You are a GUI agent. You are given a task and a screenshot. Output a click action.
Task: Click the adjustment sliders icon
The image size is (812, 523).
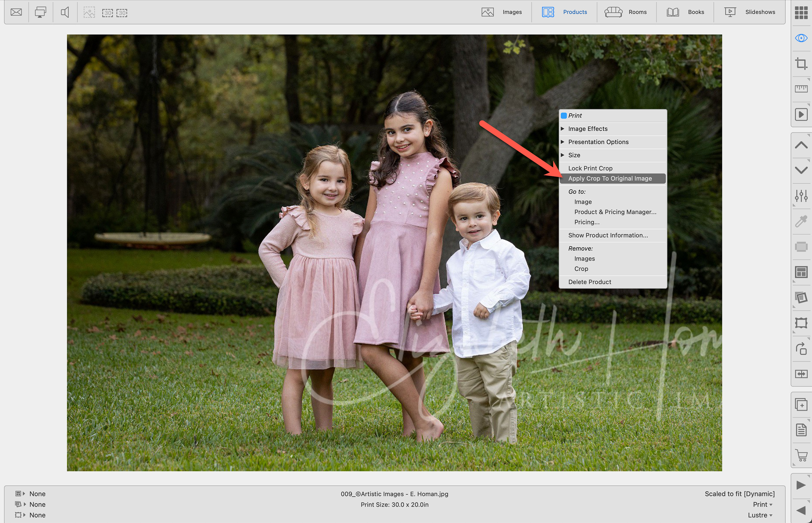point(801,195)
